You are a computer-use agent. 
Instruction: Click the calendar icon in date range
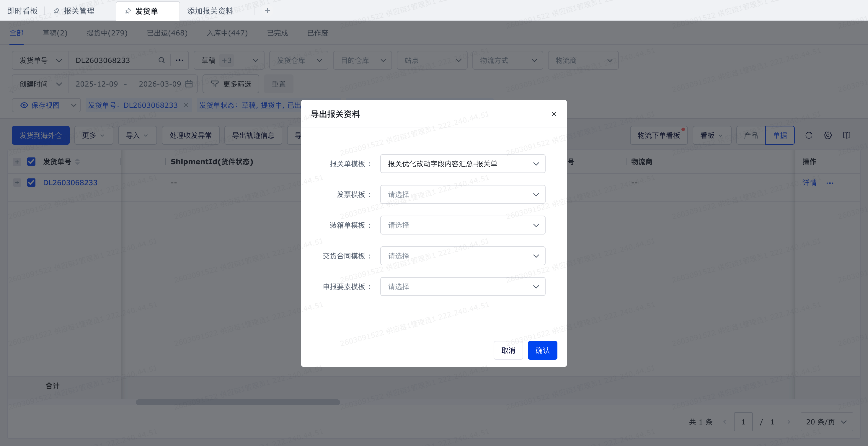tap(189, 84)
